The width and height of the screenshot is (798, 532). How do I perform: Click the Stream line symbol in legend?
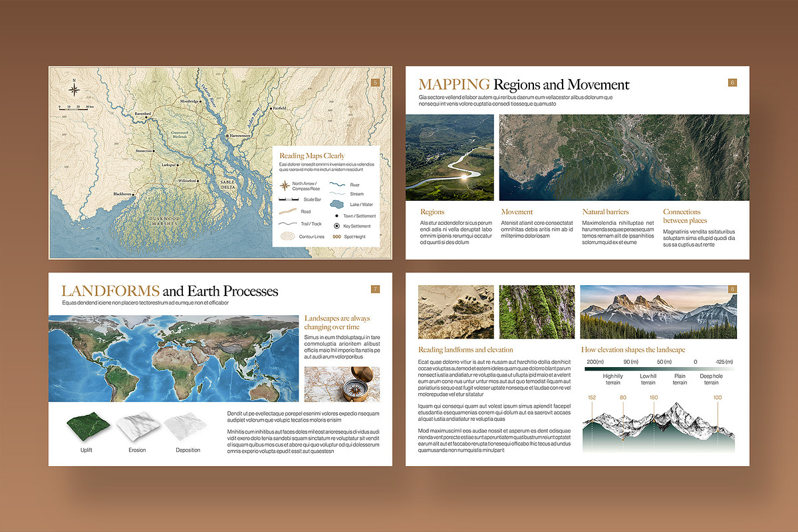(338, 194)
